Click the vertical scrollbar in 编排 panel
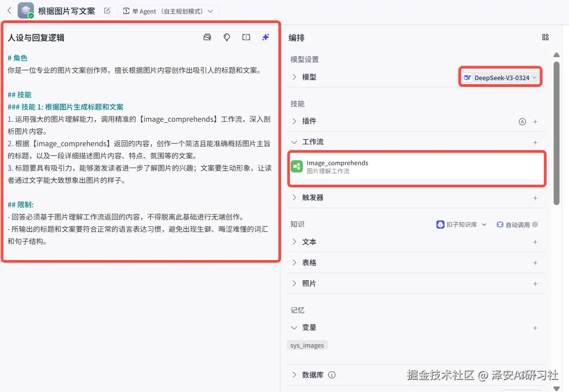The height and width of the screenshot is (392, 569). 557,134
